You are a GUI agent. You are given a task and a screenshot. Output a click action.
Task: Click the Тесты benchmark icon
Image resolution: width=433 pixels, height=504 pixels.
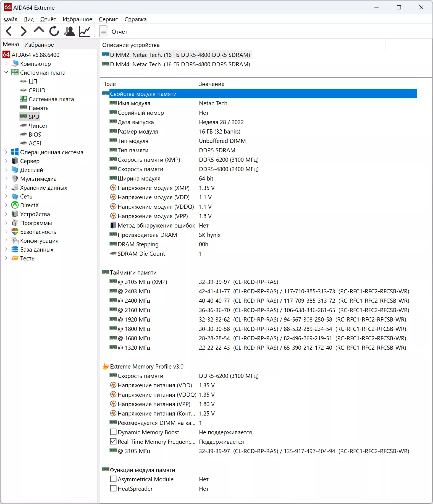point(15,258)
